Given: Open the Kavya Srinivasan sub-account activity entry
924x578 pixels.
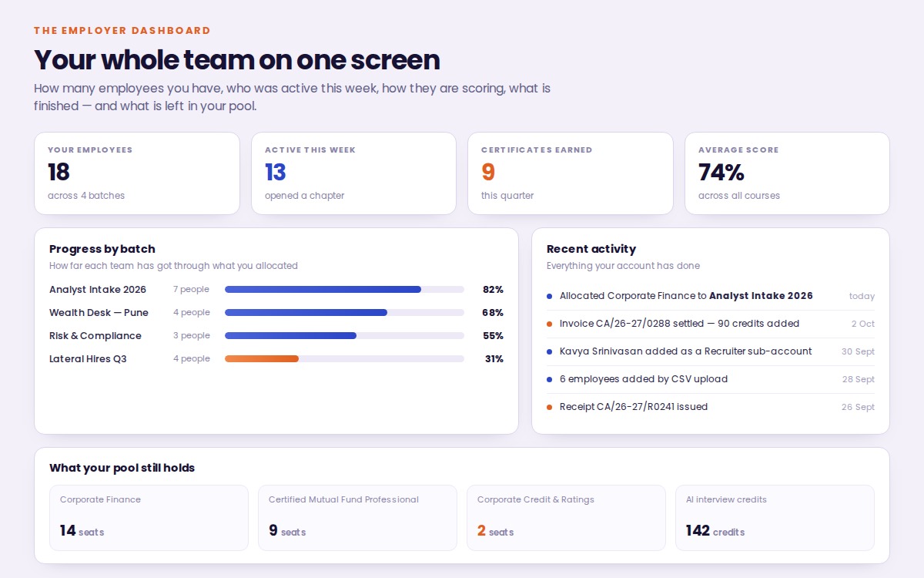Looking at the screenshot, I should 711,351.
